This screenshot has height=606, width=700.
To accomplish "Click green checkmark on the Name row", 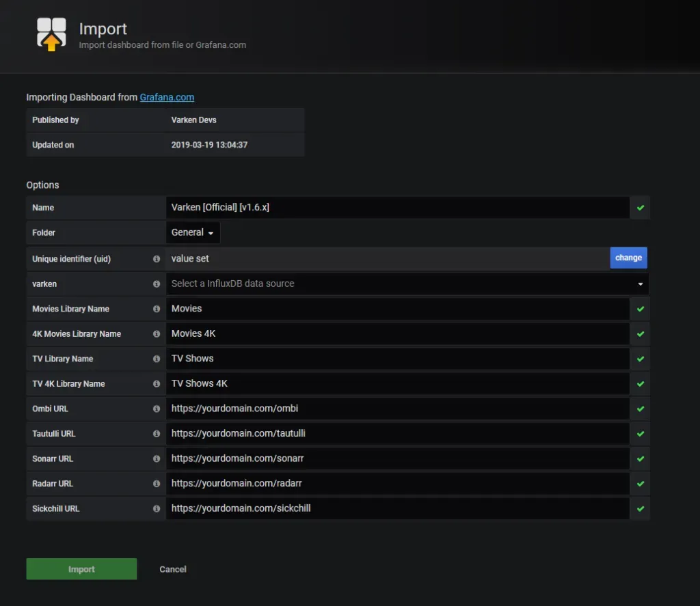I will (640, 208).
